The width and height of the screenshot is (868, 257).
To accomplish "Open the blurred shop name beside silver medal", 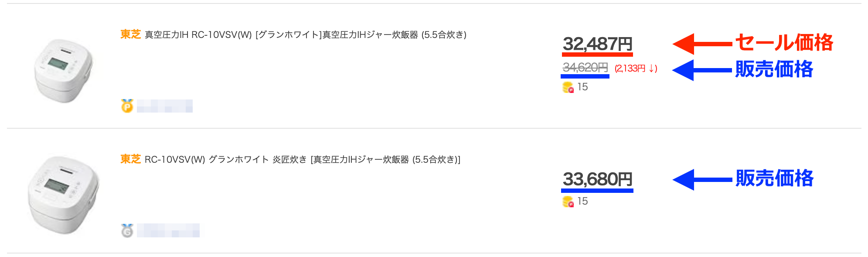I will click(168, 230).
